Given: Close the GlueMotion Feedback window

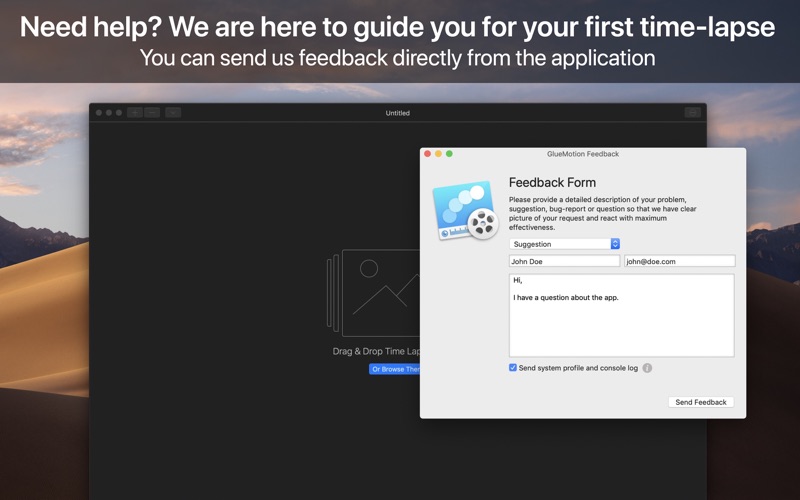Looking at the screenshot, I should 428,154.
